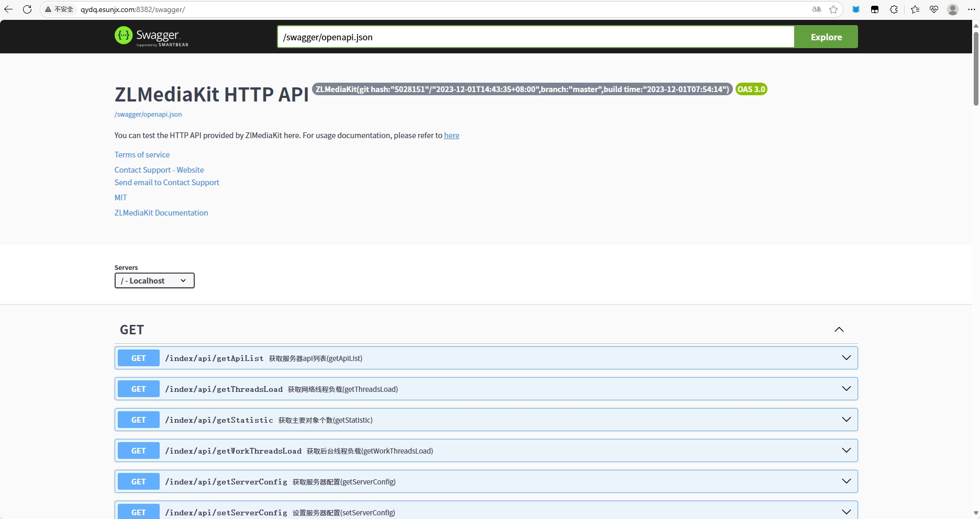Open ZLMediaKit Documentation link
Screen dimensions: 980x519
pos(161,213)
